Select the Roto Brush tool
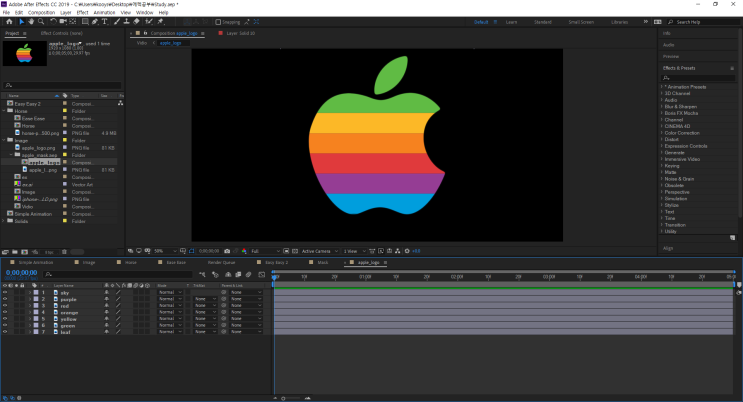 pyautogui.click(x=149, y=22)
